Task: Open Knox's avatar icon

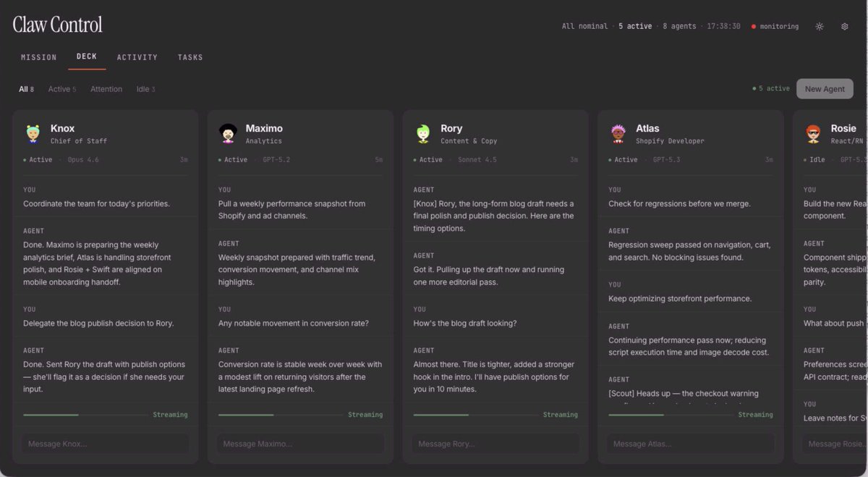Action: click(x=33, y=134)
